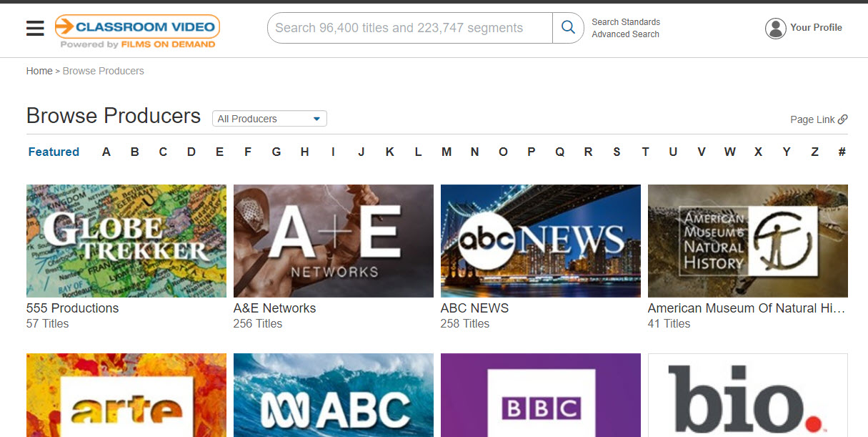Expand the All Producers dropdown
Image resolution: width=868 pixels, height=437 pixels.
tap(269, 119)
